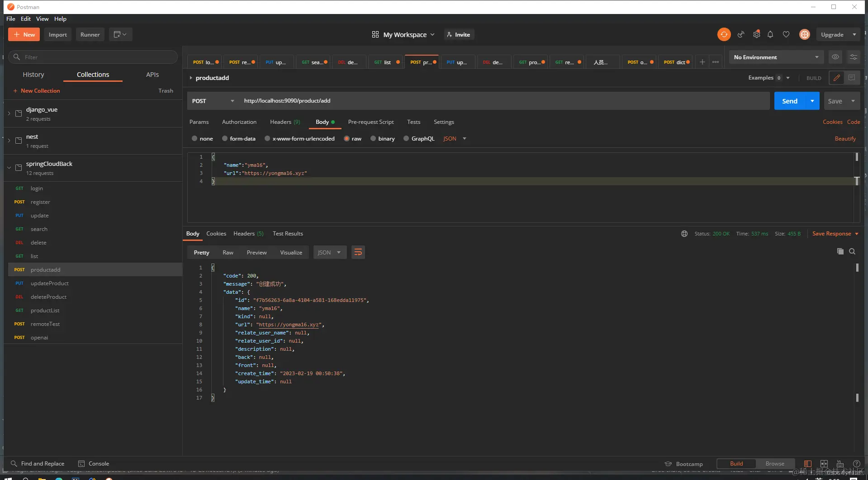
Task: Open the Edit menu
Action: click(x=26, y=19)
